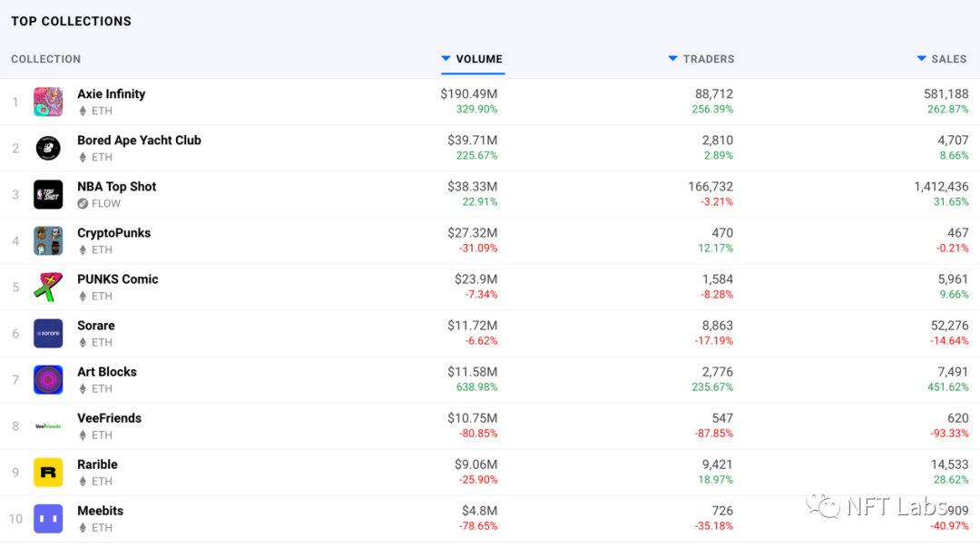
Task: Open the PUNKS Comic collection link
Action: [x=117, y=278]
